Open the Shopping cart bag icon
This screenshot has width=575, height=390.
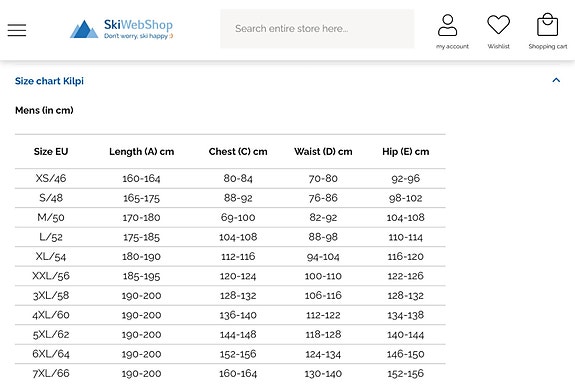547,25
